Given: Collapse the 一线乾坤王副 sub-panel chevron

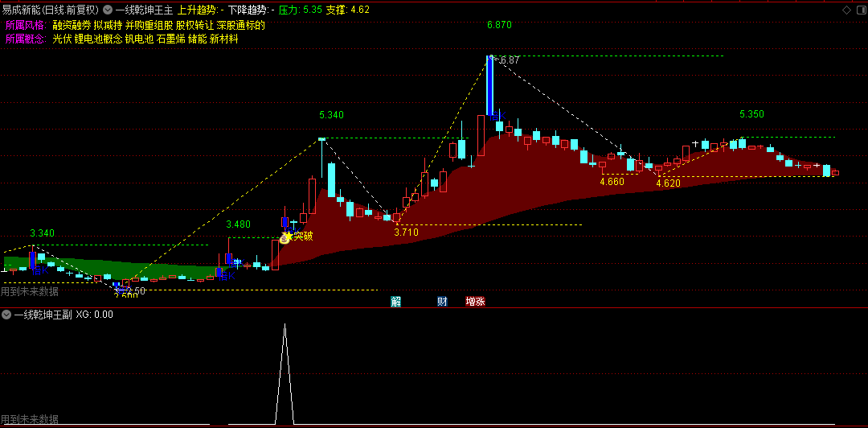Looking at the screenshot, I should click(6, 315).
